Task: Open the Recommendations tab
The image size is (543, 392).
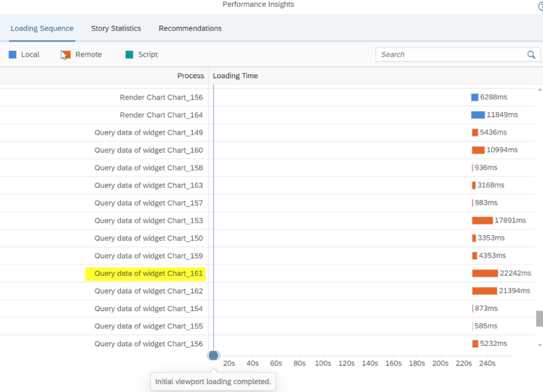Action: click(190, 29)
